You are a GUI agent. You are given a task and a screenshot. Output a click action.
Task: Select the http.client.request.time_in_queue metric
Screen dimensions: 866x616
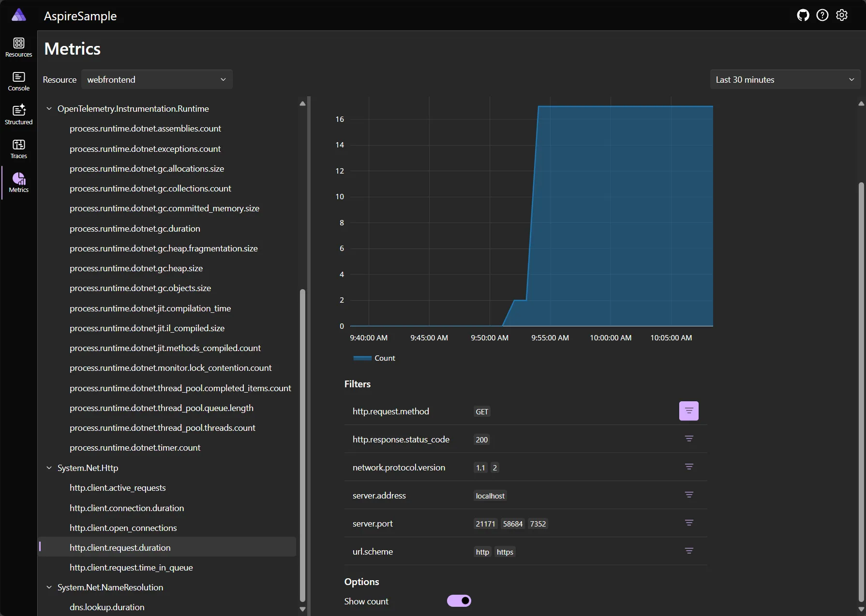pos(131,567)
